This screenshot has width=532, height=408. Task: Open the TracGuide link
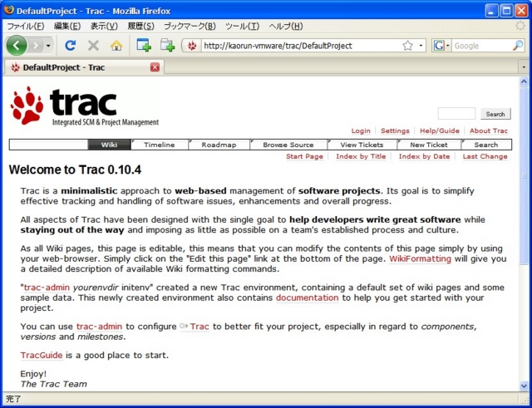click(x=42, y=356)
